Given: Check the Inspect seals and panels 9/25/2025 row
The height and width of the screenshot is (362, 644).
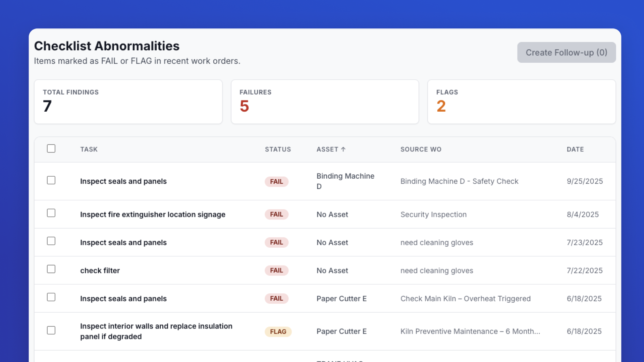Looking at the screenshot, I should [x=51, y=180].
